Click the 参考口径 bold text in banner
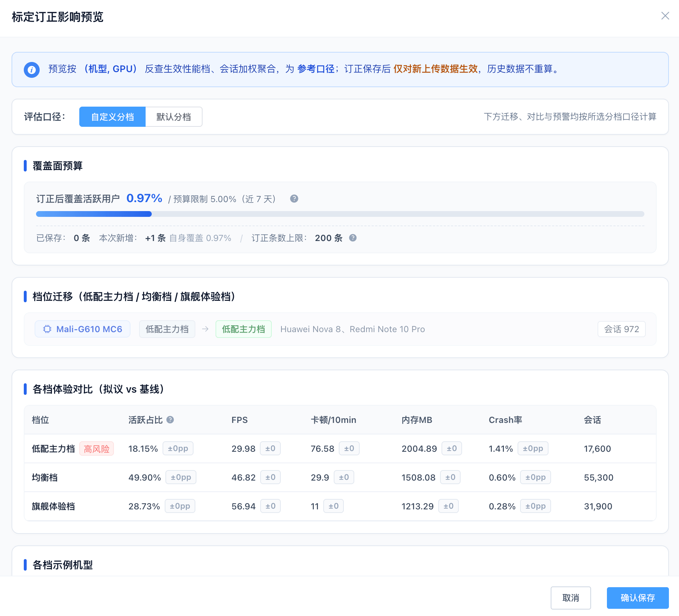This screenshot has width=679, height=616. pyautogui.click(x=316, y=69)
